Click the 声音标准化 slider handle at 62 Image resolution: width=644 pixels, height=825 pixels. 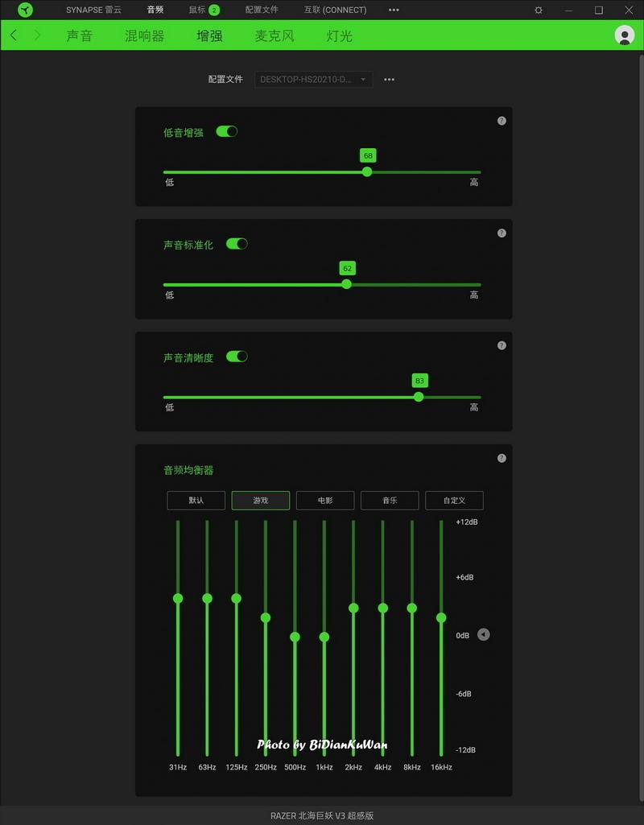[x=346, y=284]
